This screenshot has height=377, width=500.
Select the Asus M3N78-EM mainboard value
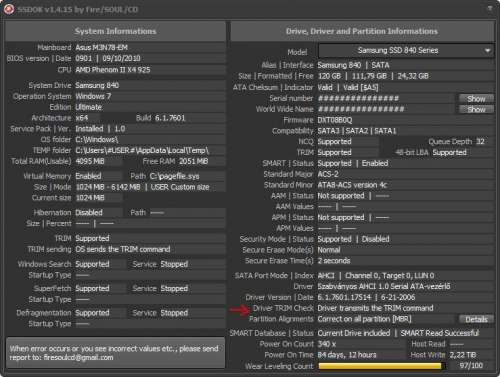coord(101,47)
